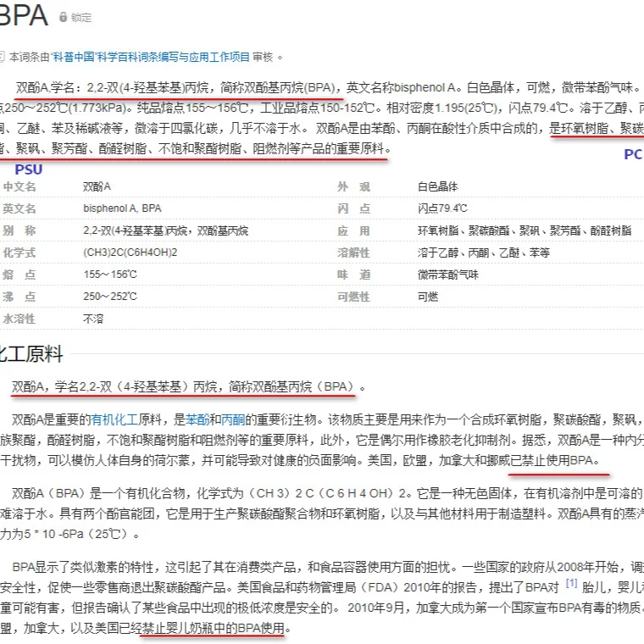Click the 应用 field label
The width and height of the screenshot is (644, 644).
point(353,230)
